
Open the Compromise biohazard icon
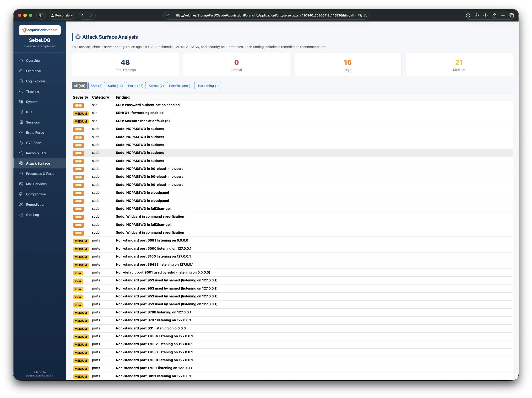click(x=21, y=194)
